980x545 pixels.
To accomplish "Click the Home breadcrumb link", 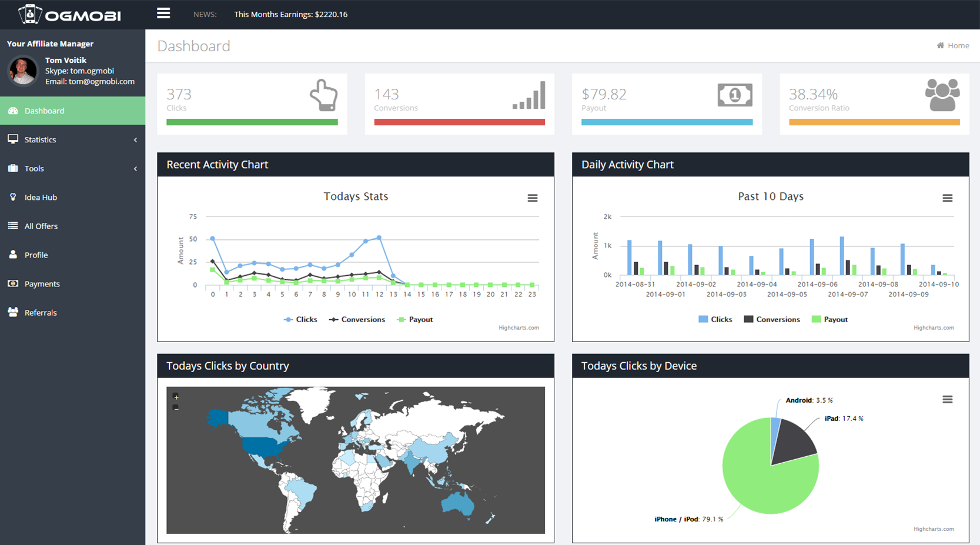I will point(957,45).
